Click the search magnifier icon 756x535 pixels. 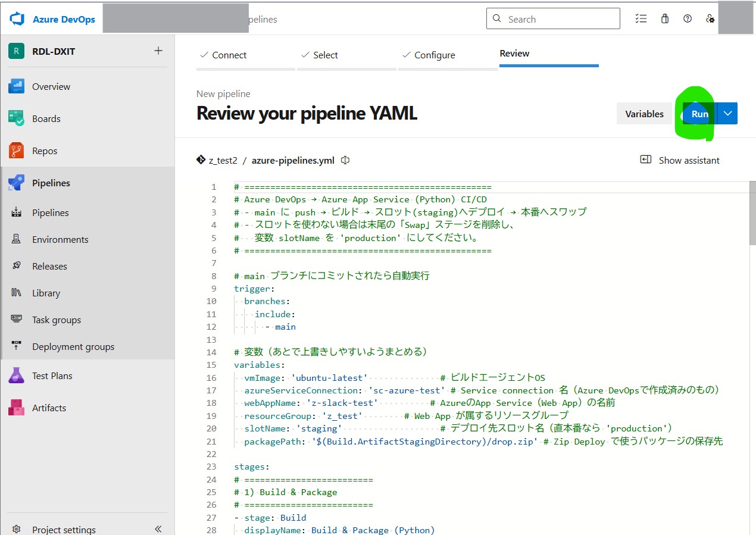pyautogui.click(x=497, y=19)
